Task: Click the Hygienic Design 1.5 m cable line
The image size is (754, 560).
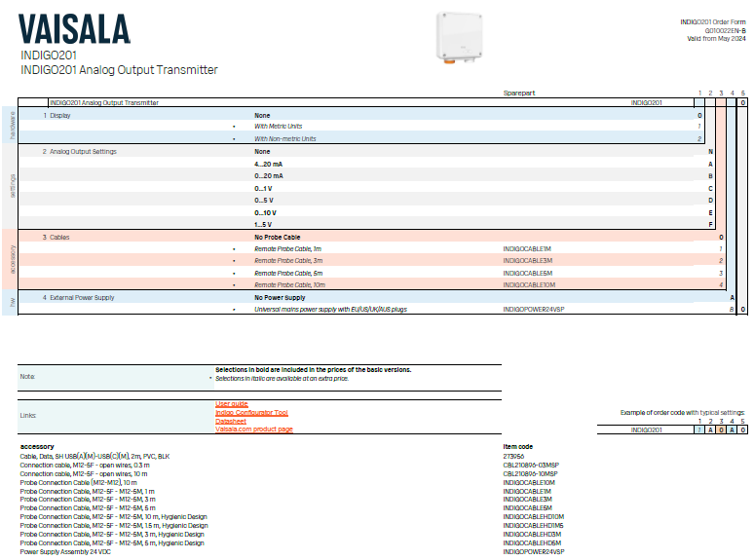Action: click(x=114, y=525)
